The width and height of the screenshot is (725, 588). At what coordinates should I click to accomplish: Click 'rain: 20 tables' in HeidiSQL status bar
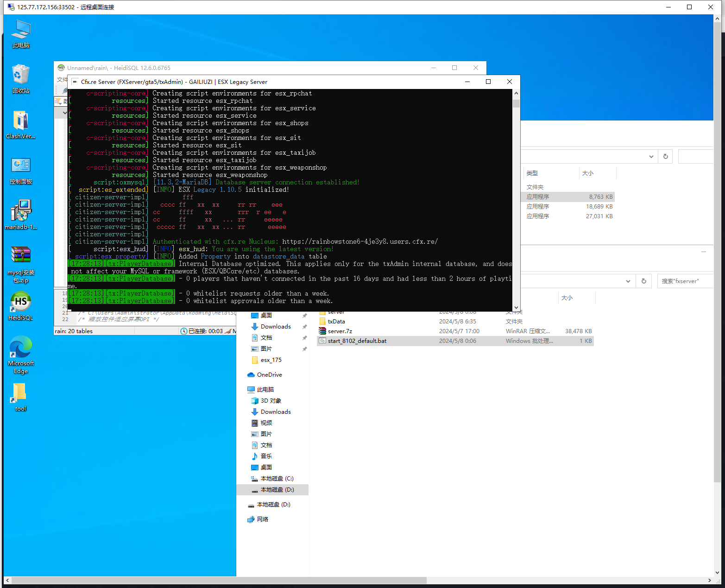click(74, 331)
